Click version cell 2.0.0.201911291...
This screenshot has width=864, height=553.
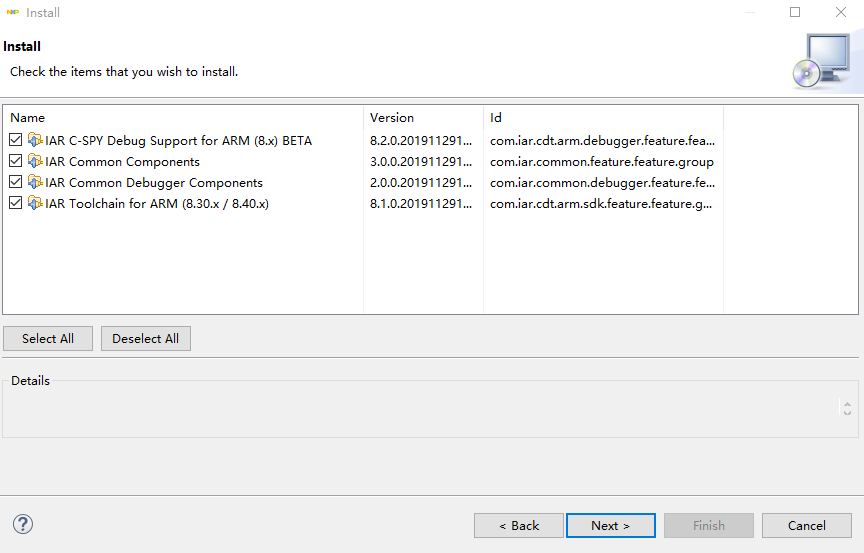click(x=421, y=182)
